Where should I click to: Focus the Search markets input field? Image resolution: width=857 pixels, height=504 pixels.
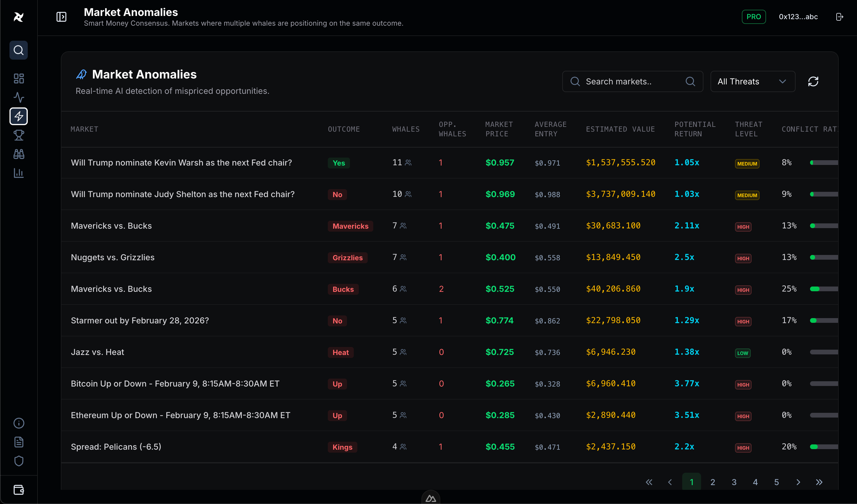tap(633, 81)
